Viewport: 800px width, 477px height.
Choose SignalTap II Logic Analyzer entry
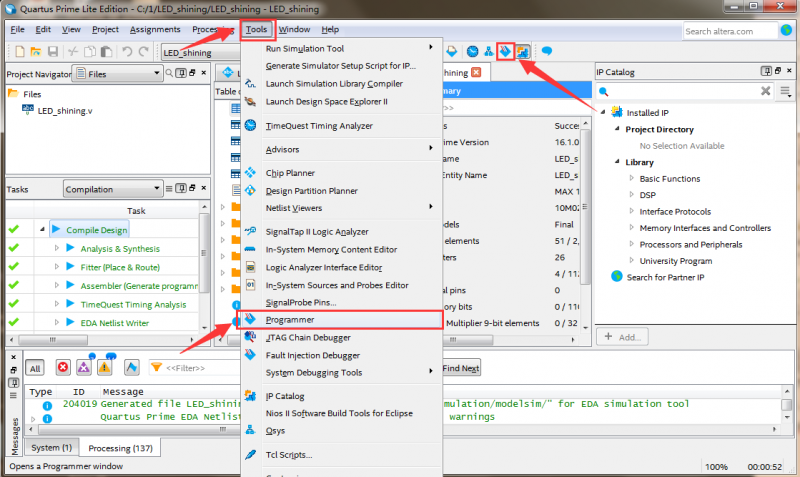340,232
